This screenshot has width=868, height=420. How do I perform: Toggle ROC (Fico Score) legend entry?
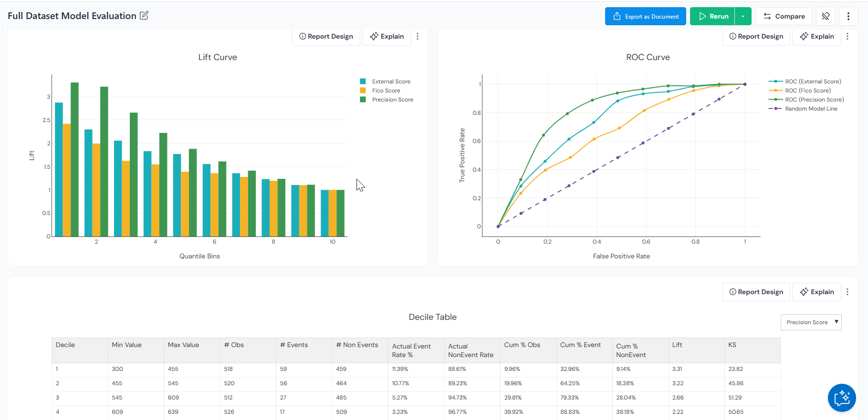pos(800,91)
